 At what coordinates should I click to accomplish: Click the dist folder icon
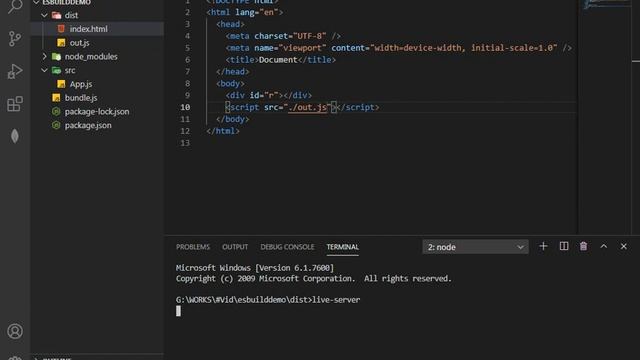[56, 15]
